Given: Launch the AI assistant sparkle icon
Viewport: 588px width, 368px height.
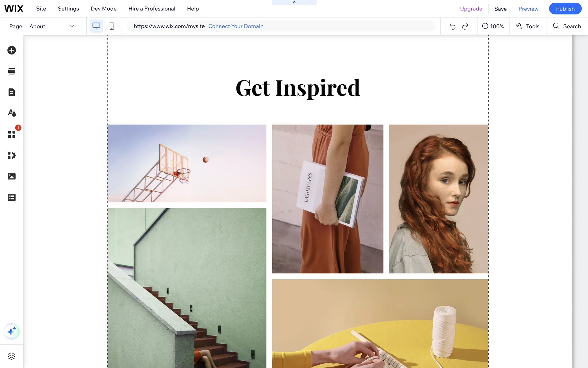Looking at the screenshot, I should tap(12, 332).
